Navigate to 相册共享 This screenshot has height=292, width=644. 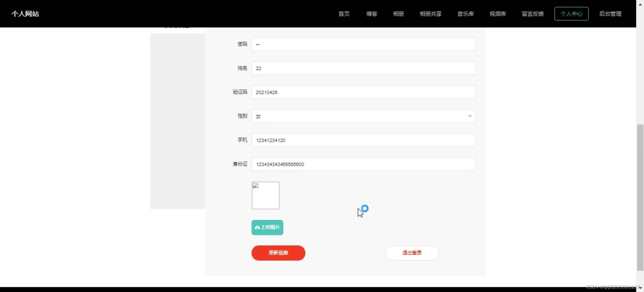tap(431, 14)
